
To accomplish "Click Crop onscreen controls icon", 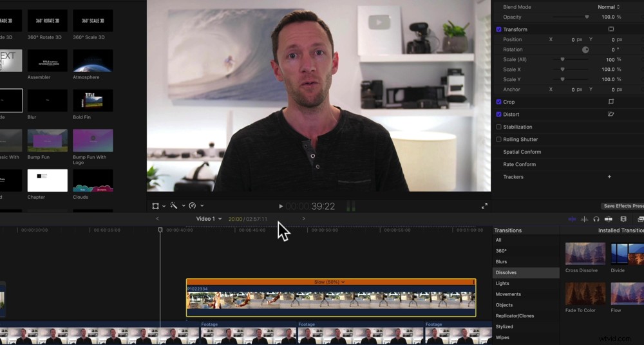I will [611, 102].
